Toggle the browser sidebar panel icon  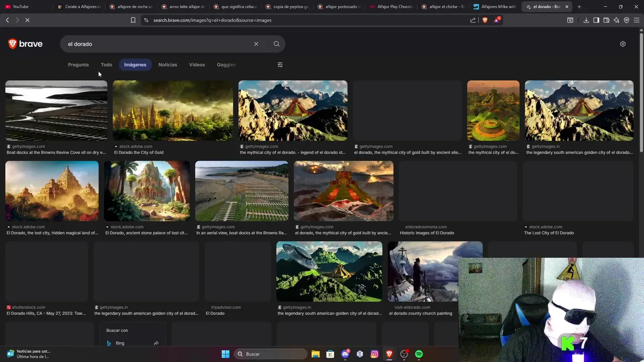pyautogui.click(x=596, y=20)
